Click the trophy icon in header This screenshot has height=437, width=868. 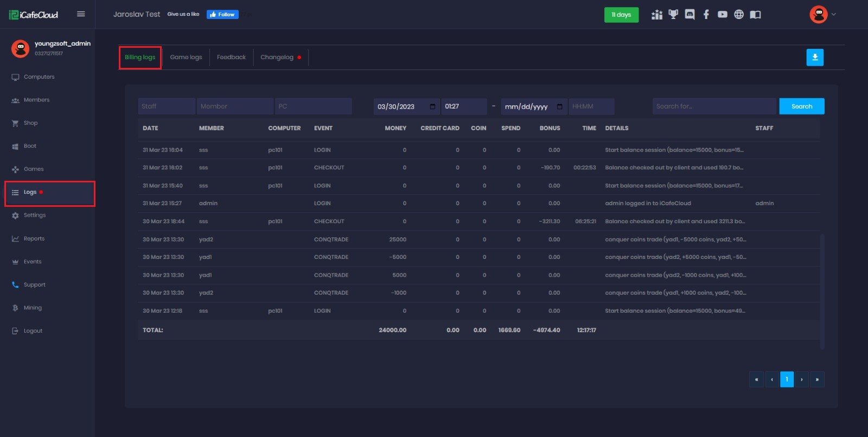(x=673, y=15)
